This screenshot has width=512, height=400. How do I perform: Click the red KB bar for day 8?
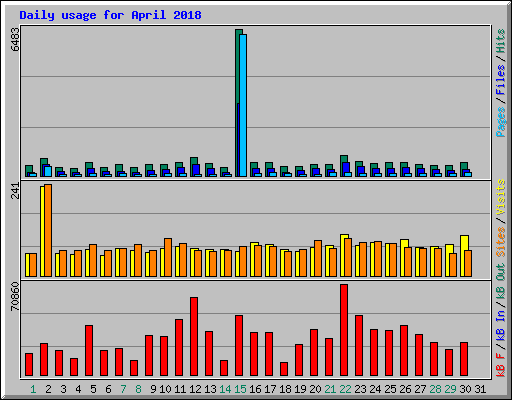pyautogui.click(x=134, y=368)
